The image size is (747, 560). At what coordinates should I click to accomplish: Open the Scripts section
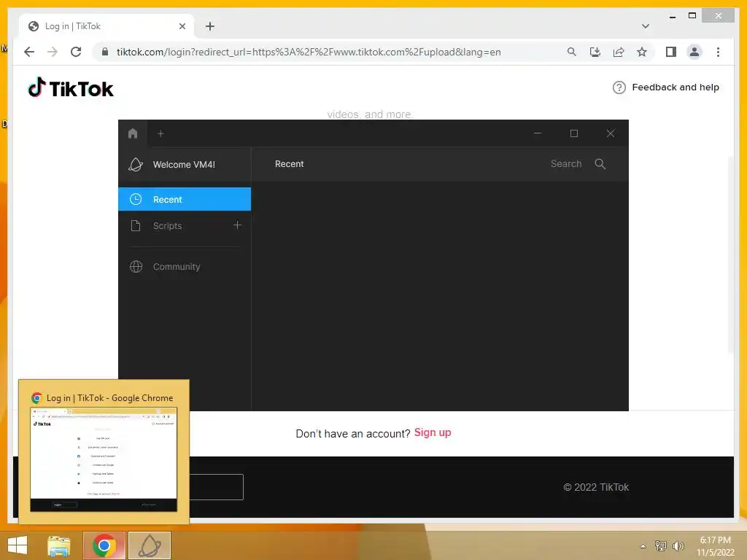167,226
